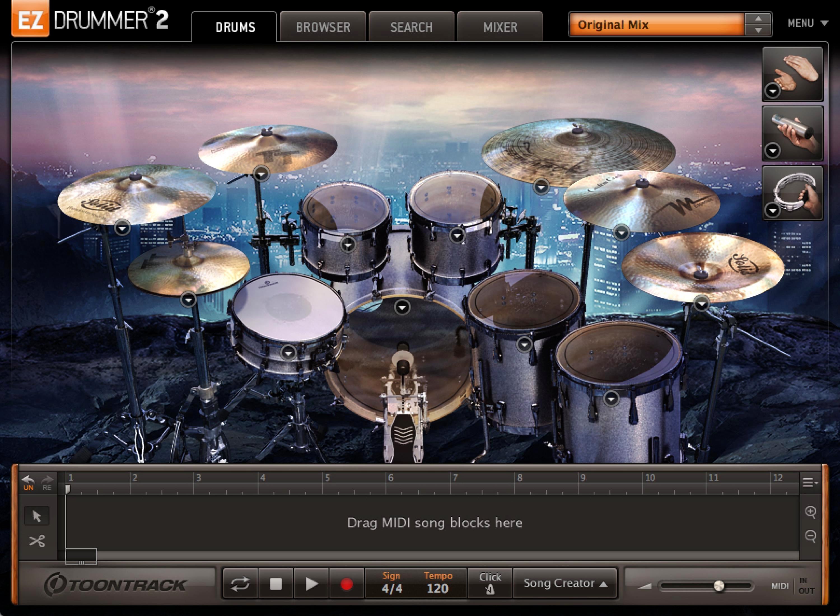Viewport: 840px width, 616px height.
Task: Select the scissors cut tool
Action: point(36,541)
